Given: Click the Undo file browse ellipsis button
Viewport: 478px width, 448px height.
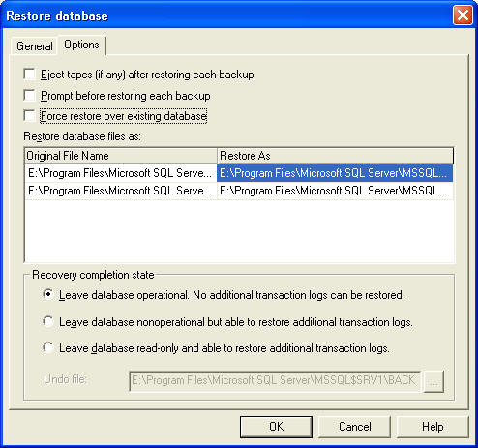Looking at the screenshot, I should [433, 381].
